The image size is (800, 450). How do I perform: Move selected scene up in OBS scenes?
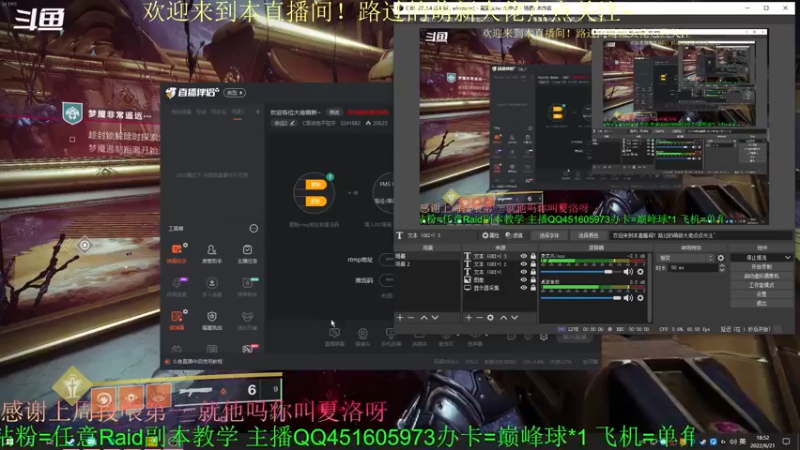pos(424,317)
